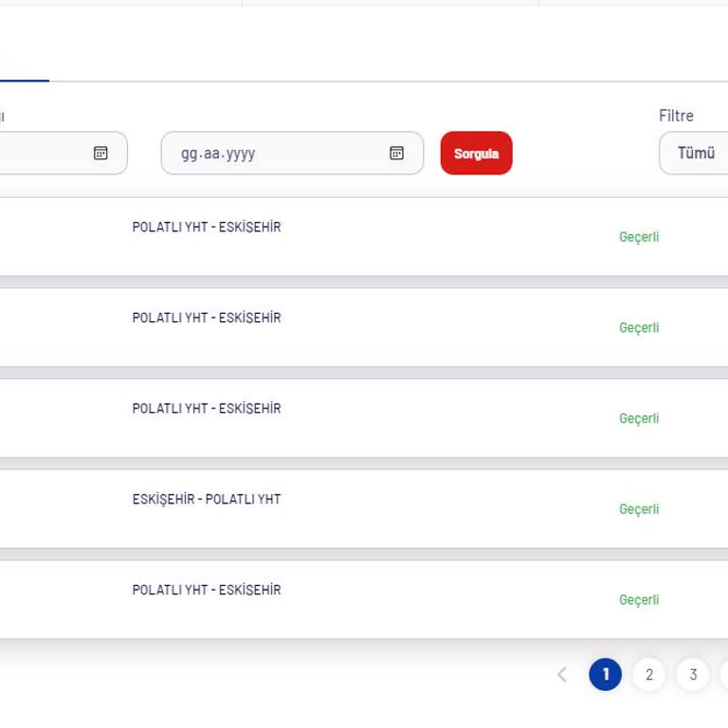Select the first POLATLI YHT - ESKİŞEHİR ticket

pos(207,227)
